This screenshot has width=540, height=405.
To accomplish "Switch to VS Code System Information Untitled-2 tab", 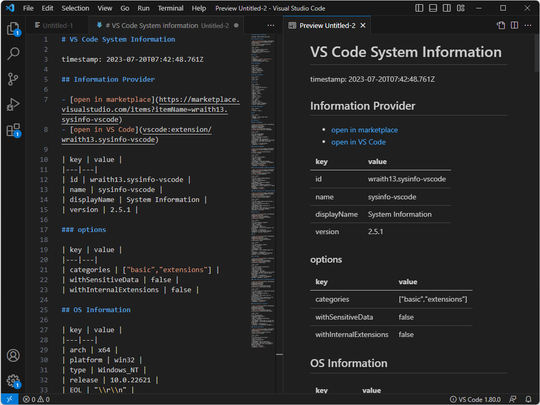I will tap(166, 25).
